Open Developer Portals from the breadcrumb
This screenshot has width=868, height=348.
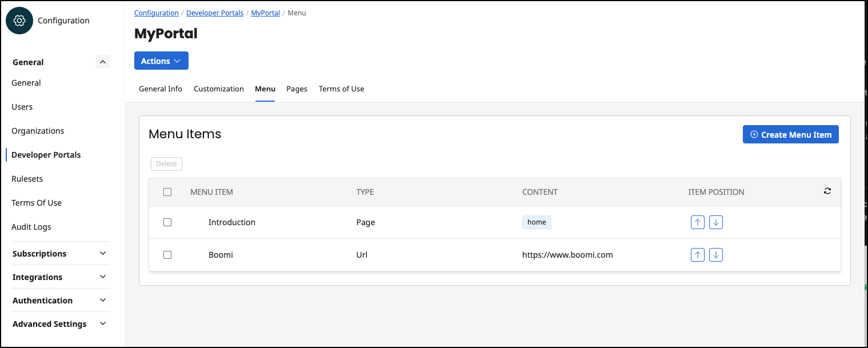click(215, 13)
